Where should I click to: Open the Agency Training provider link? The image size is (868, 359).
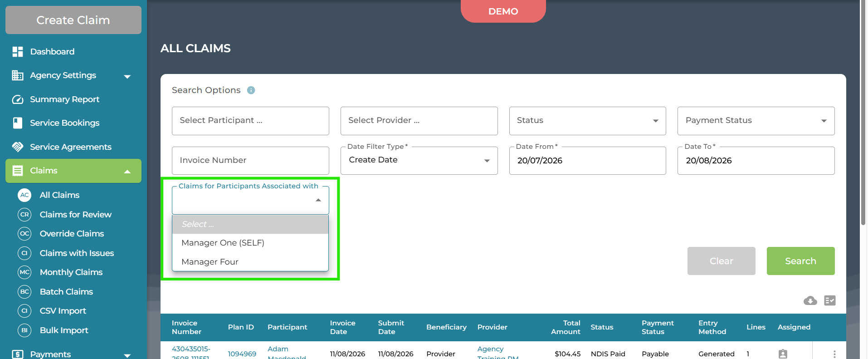(497, 352)
